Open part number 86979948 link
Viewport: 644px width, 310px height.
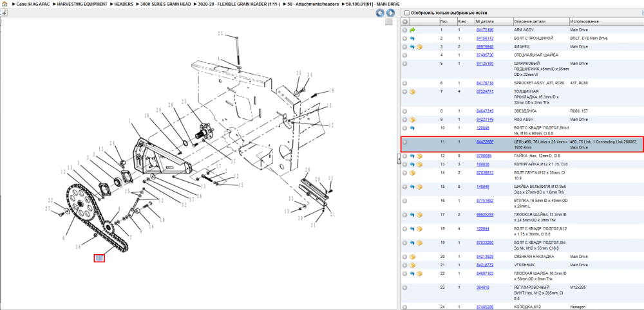485,47
